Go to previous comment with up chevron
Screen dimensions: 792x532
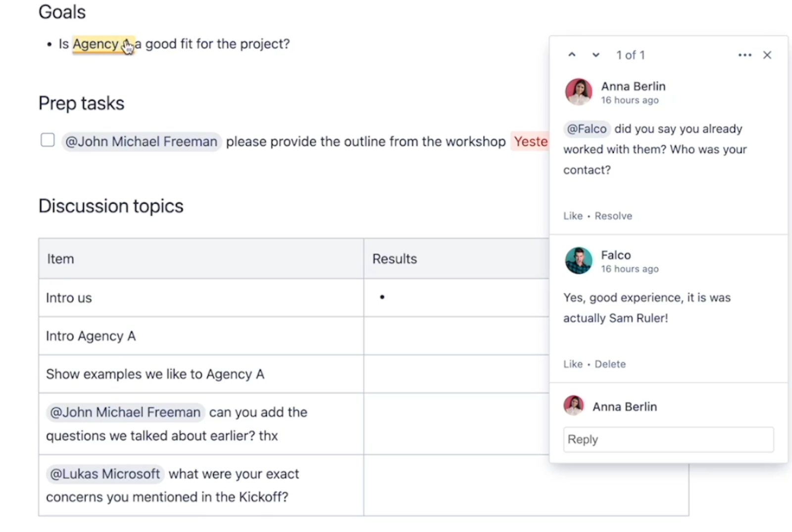pyautogui.click(x=572, y=55)
